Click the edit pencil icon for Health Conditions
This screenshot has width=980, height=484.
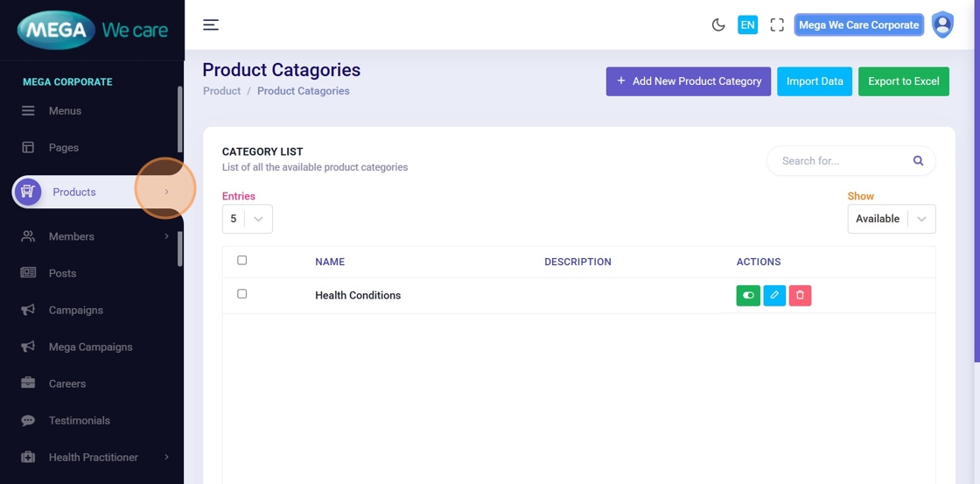[774, 296]
